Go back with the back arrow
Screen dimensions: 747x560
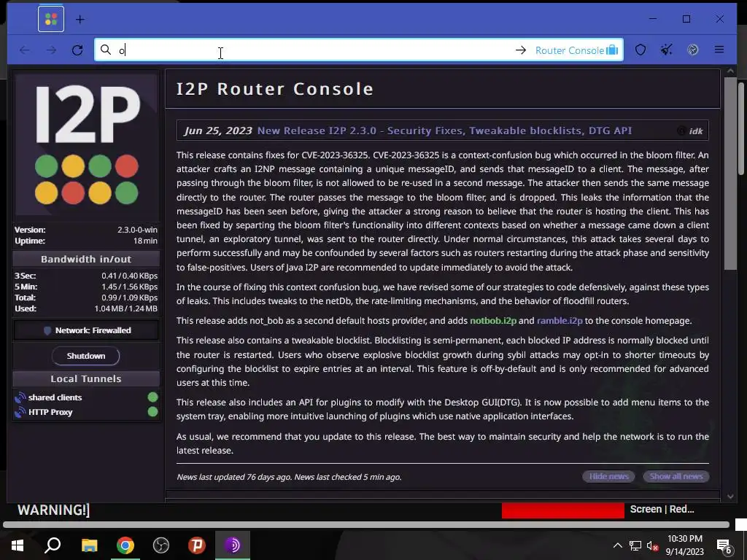tap(25, 50)
